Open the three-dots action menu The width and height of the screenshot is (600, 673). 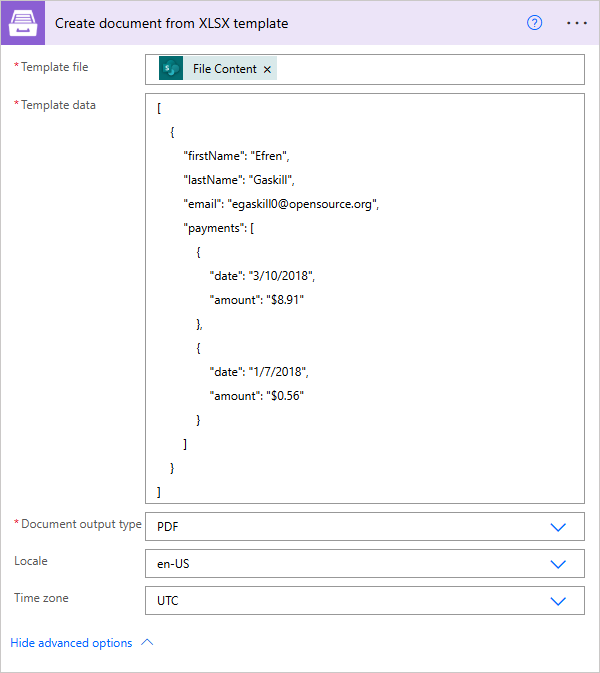(x=576, y=23)
